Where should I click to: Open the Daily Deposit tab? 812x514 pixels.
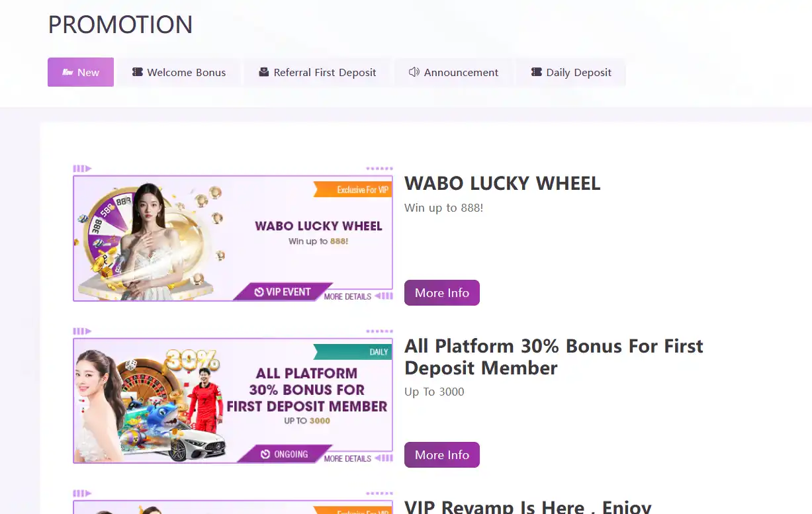(571, 72)
